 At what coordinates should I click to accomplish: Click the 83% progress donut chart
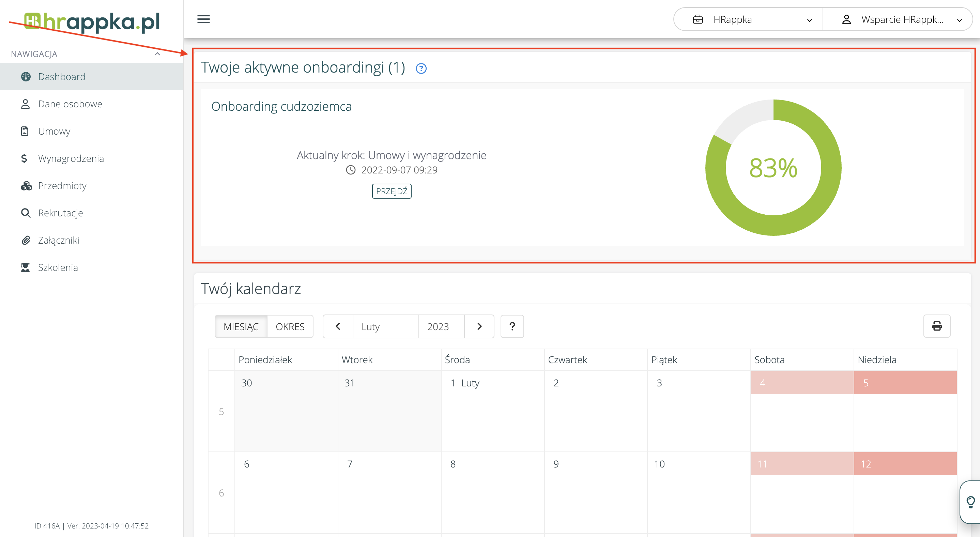(x=773, y=168)
